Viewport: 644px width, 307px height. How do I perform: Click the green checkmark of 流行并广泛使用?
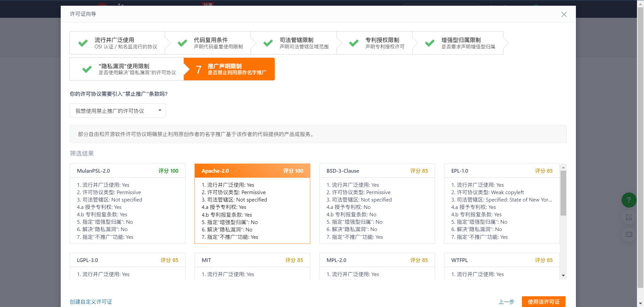(83, 43)
